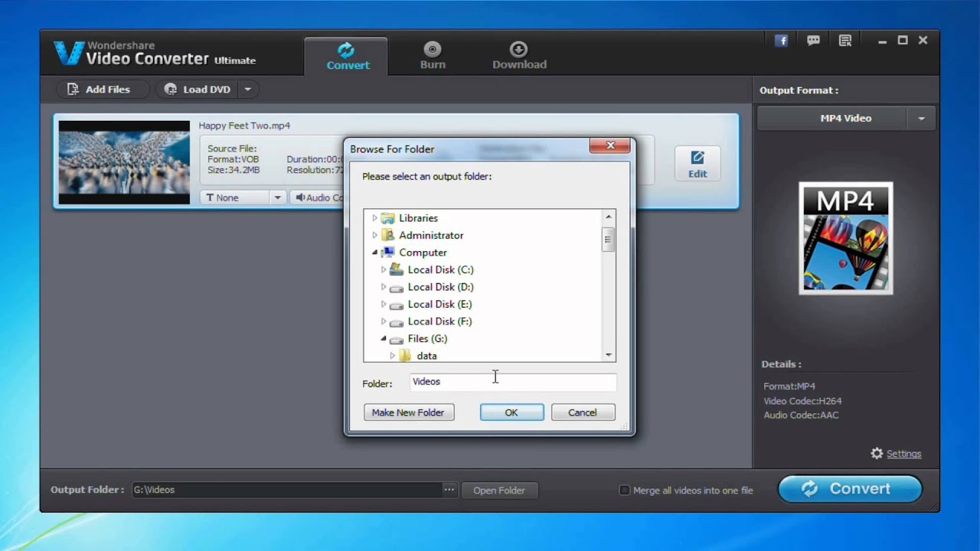Open the Burn tab

[x=433, y=56]
